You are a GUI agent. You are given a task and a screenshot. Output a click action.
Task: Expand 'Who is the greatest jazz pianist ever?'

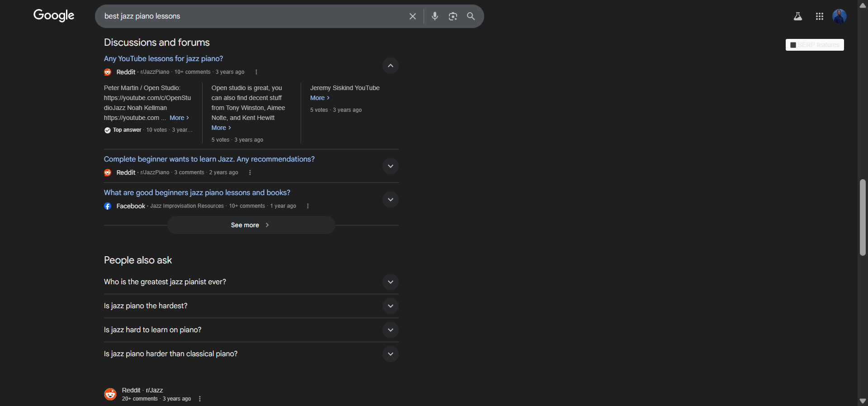[390, 282]
